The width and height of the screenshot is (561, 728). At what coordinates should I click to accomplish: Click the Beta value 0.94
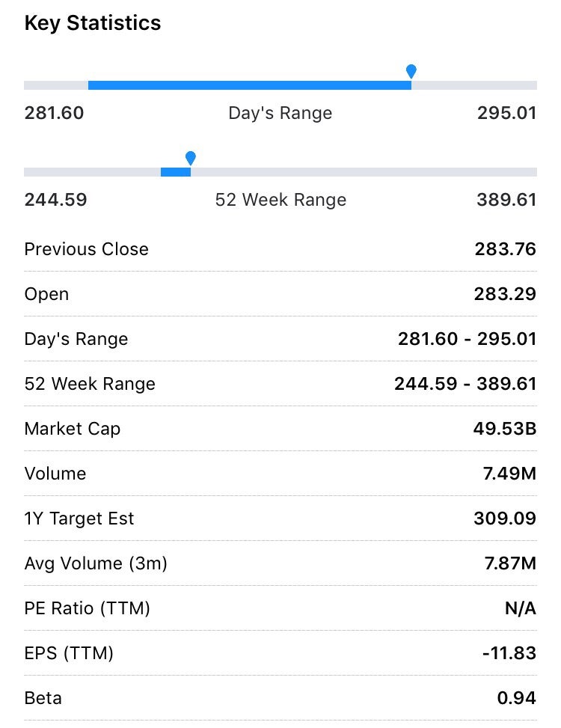point(516,698)
